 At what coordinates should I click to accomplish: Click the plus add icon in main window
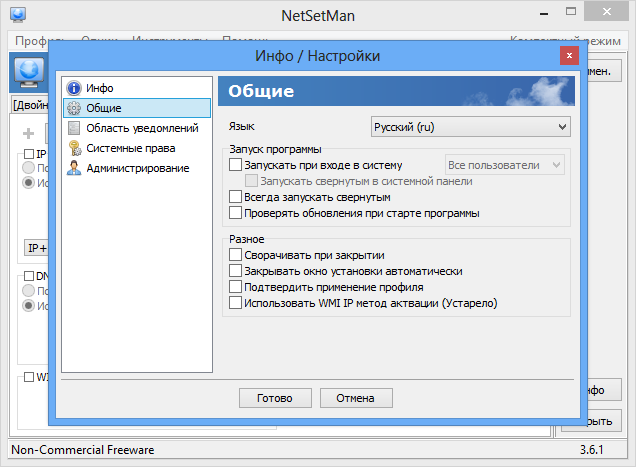click(28, 133)
